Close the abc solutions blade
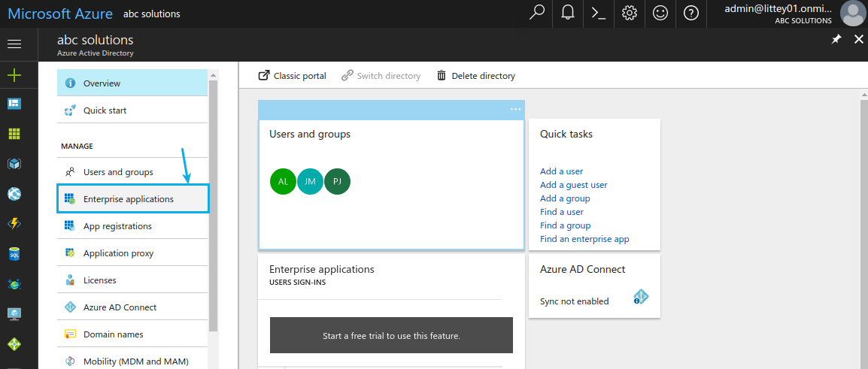This screenshot has height=369, width=868. [x=858, y=39]
